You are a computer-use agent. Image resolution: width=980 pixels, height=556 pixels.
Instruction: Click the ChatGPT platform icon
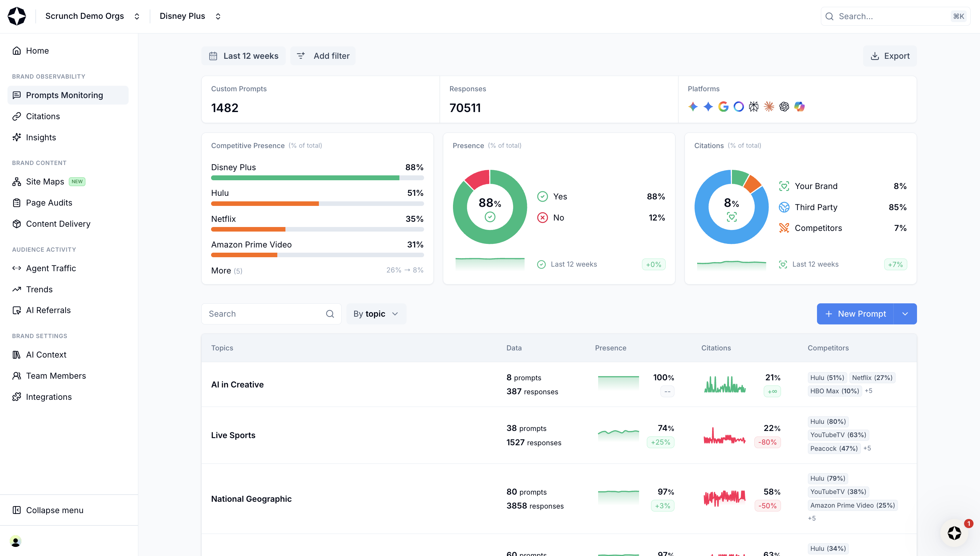784,107
